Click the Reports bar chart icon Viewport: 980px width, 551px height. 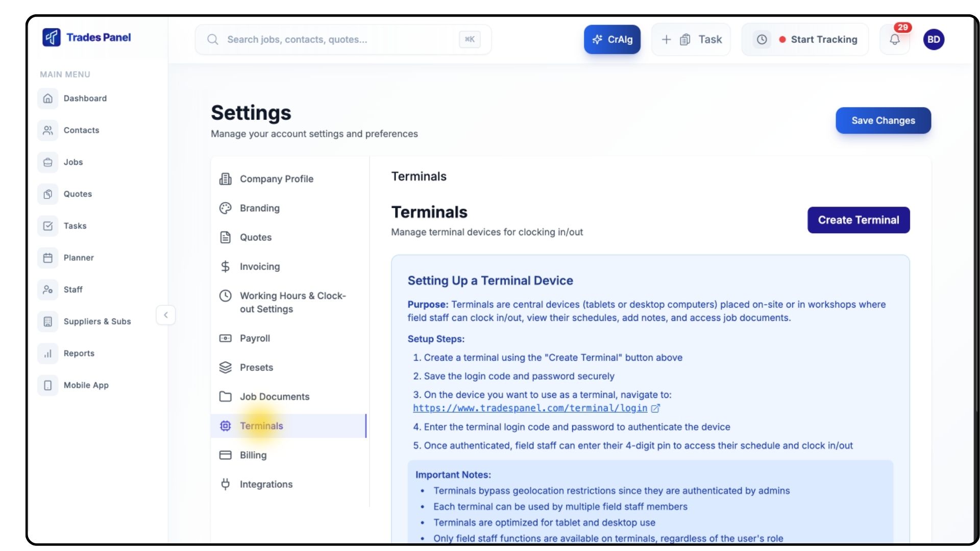pyautogui.click(x=48, y=353)
